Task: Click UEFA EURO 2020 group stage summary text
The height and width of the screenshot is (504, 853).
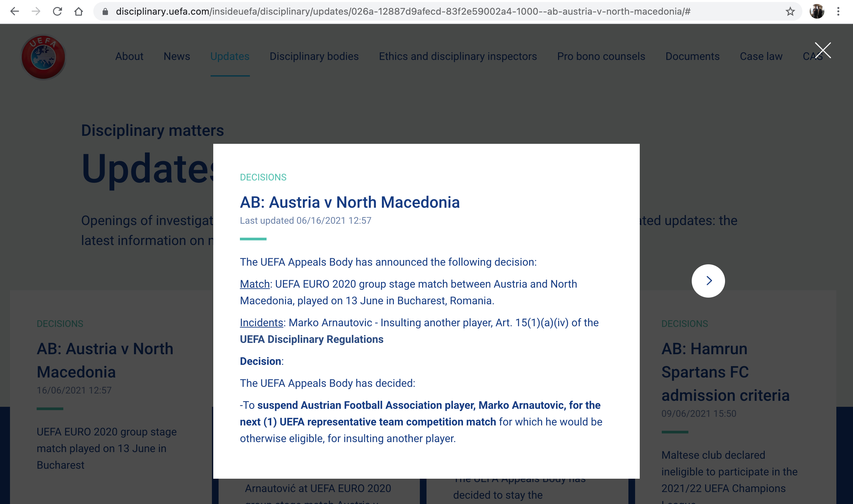Action: click(x=107, y=448)
